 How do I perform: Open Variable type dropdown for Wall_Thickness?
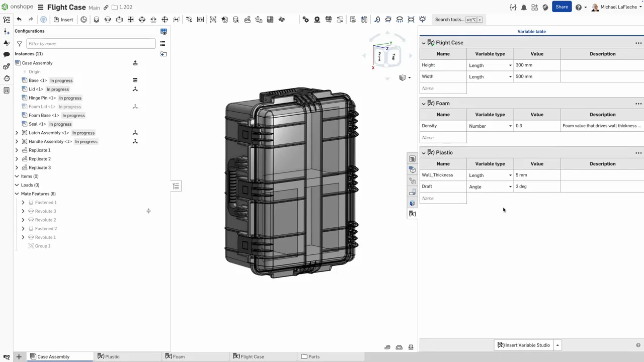tap(490, 175)
